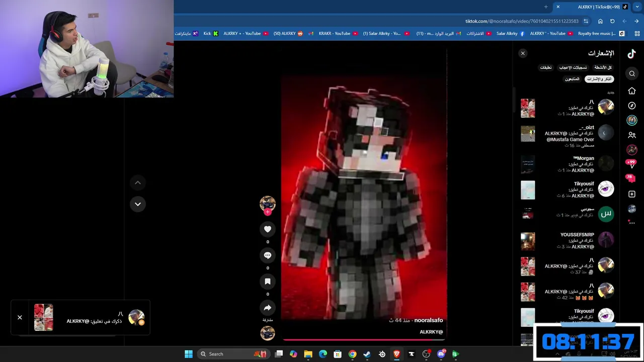The image size is (644, 362).
Task: Share the video with the arrow icon
Action: pyautogui.click(x=268, y=308)
